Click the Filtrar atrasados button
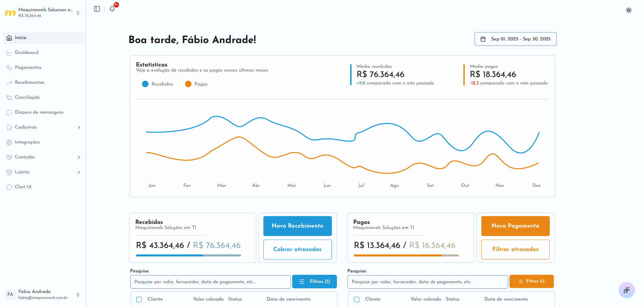Viewport: 644px width, 307px height. tap(515, 249)
